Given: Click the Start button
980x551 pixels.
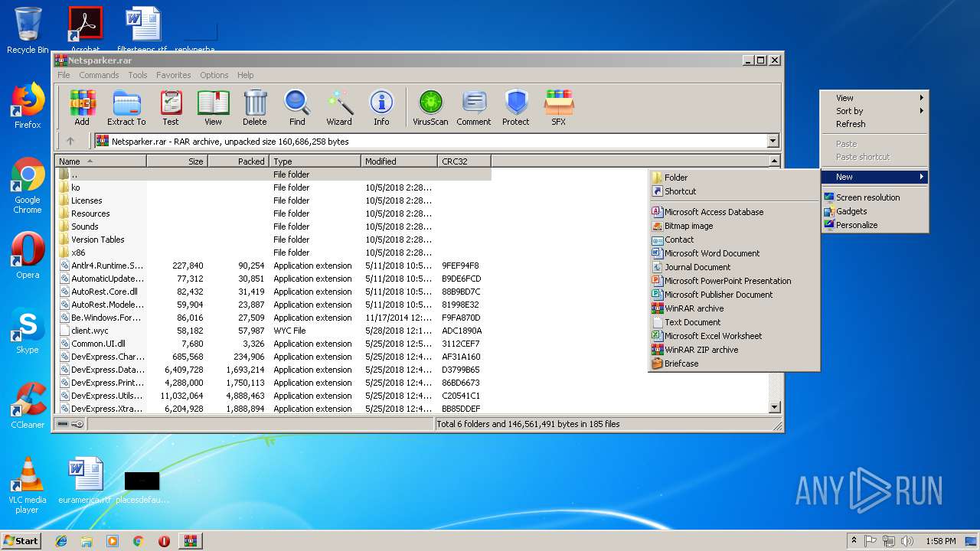Looking at the screenshot, I should pyautogui.click(x=21, y=541).
